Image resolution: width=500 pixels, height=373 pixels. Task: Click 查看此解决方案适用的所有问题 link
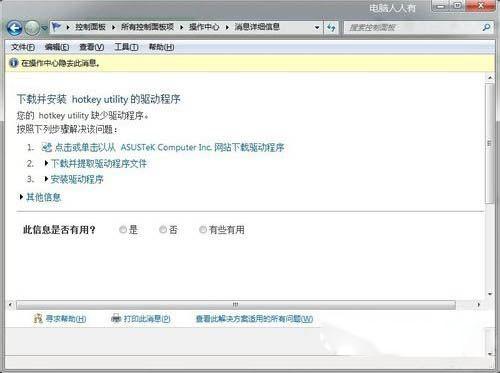click(x=254, y=319)
